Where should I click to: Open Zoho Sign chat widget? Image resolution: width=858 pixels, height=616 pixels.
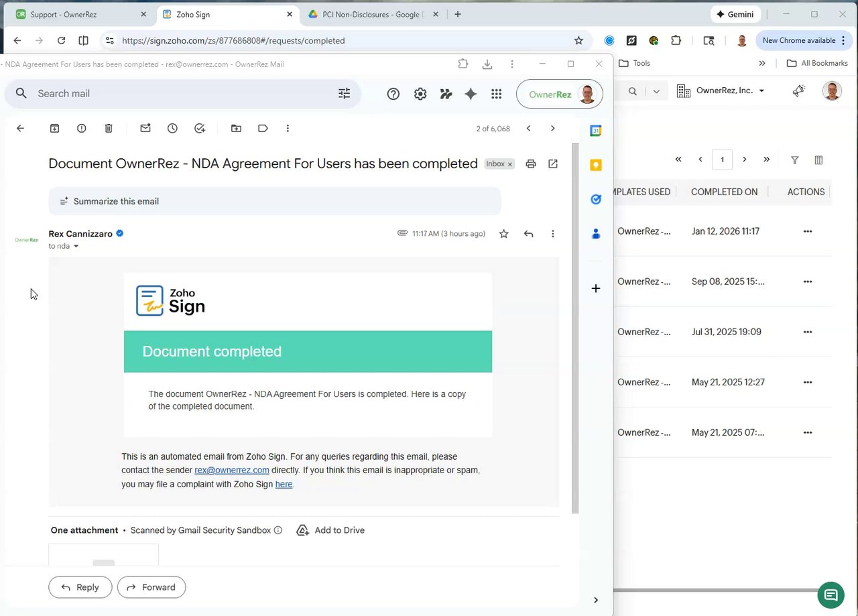point(831,595)
